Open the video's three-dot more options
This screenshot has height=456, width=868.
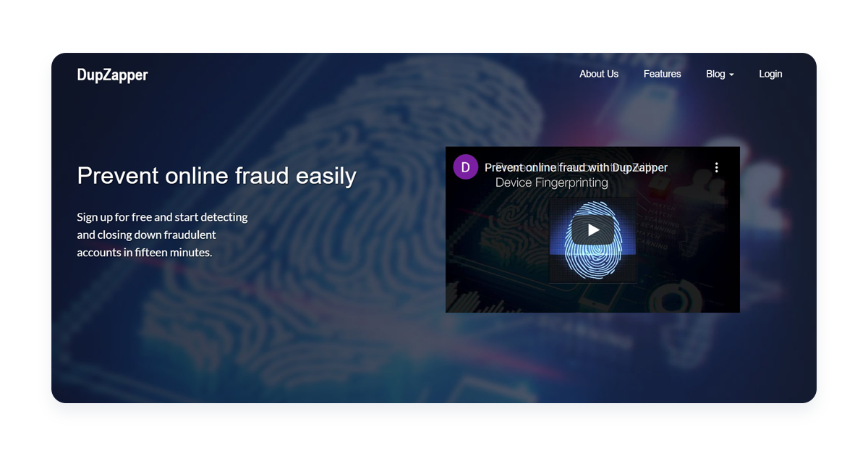click(716, 167)
